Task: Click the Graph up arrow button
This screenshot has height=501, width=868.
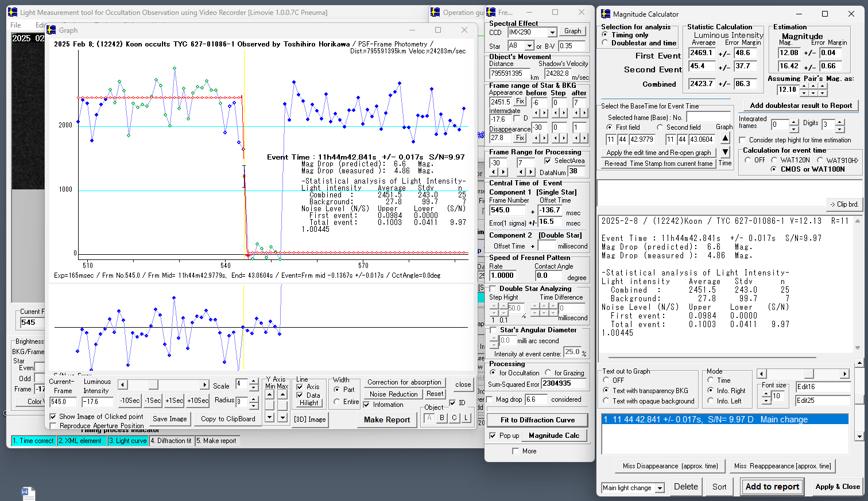Action: pos(725,138)
